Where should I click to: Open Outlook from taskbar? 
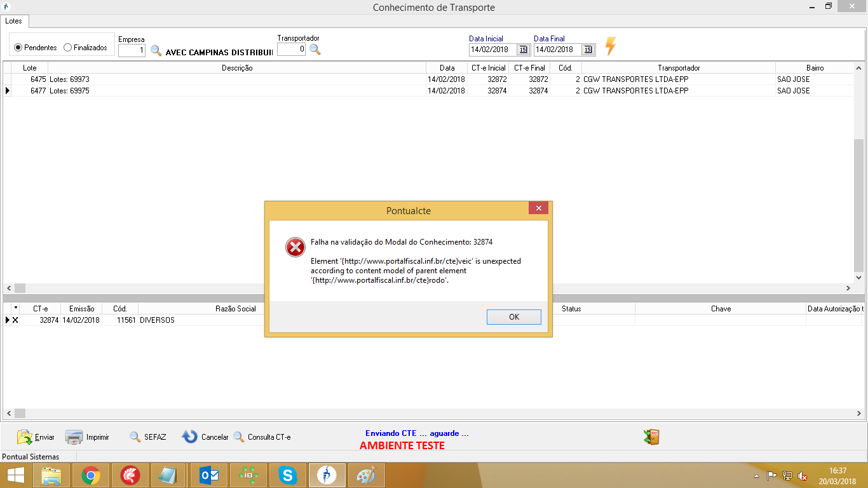[209, 475]
